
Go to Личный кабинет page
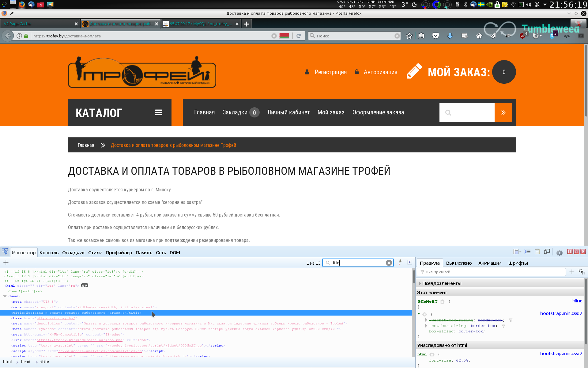point(288,113)
